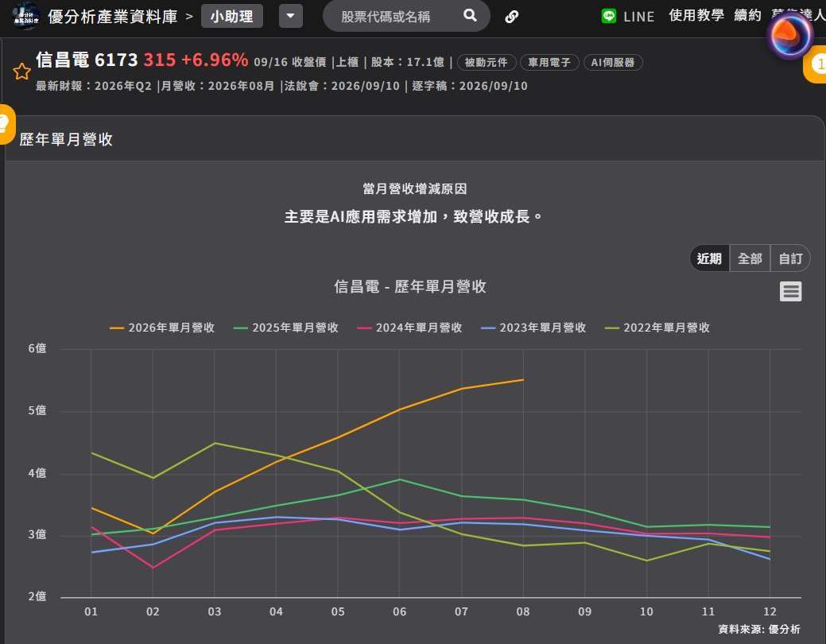The width and height of the screenshot is (826, 644).
Task: Click the stock name 信昌電 6173
Action: tap(87, 60)
